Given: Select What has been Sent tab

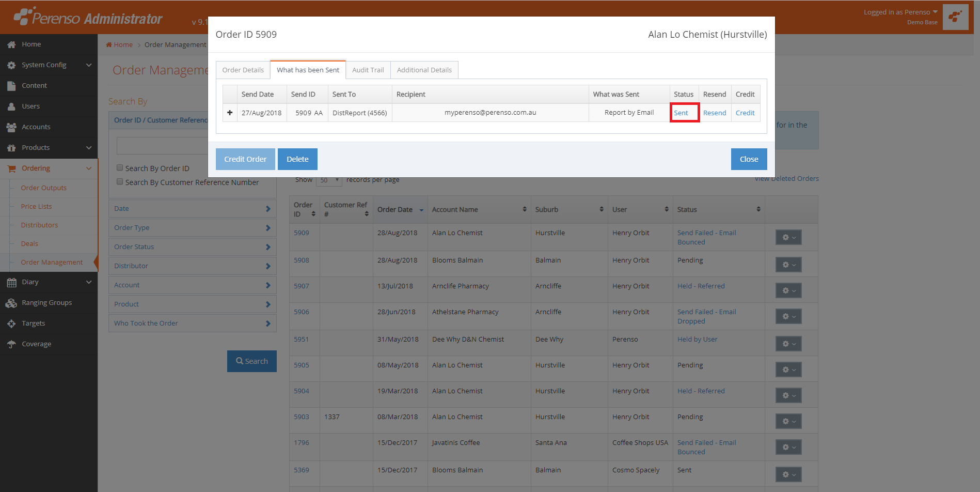Looking at the screenshot, I should tap(308, 70).
